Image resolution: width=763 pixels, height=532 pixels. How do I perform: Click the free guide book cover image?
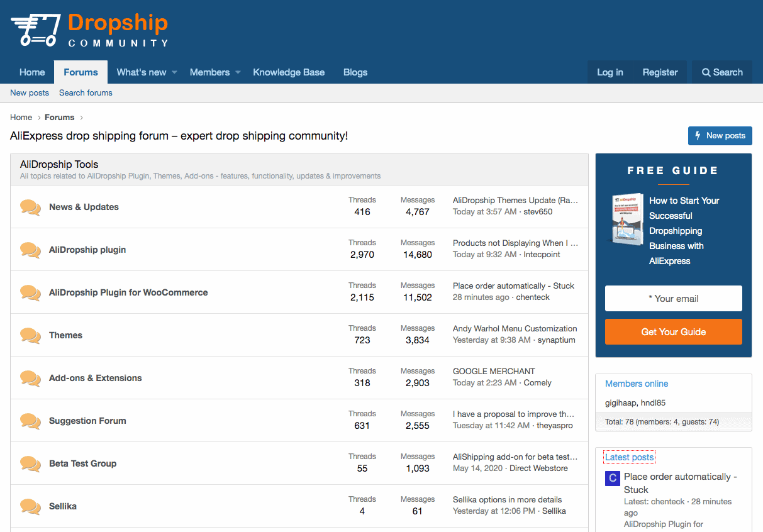[x=627, y=219]
